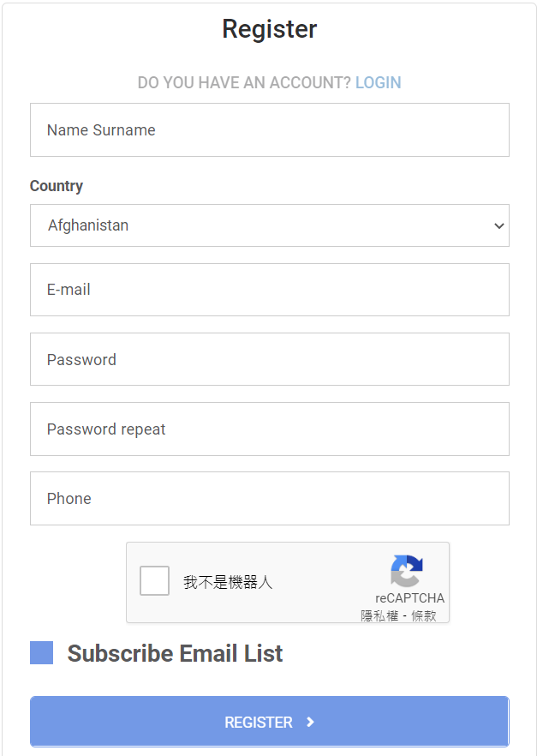Focus the Name Surname input field
Image resolution: width=543 pixels, height=756 pixels.
(269, 129)
